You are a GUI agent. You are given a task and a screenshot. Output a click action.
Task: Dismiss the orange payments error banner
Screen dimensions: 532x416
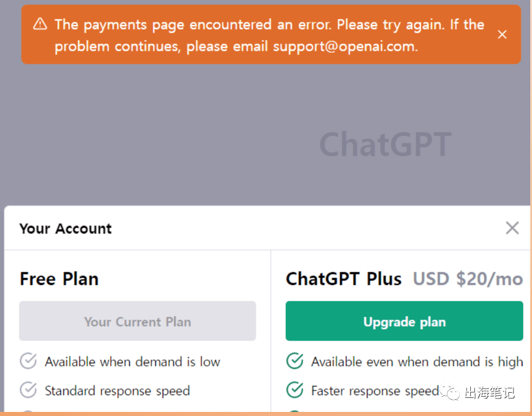pos(502,34)
